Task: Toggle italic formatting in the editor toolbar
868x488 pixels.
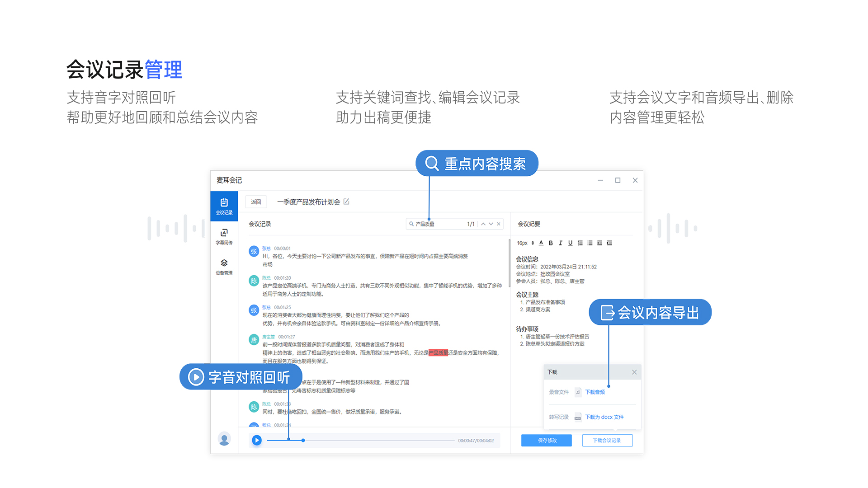Action: coord(561,243)
